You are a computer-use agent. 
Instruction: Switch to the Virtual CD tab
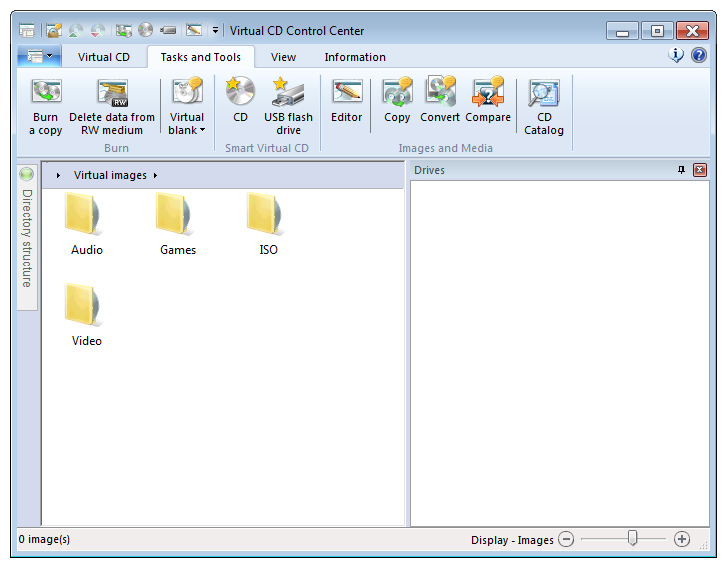[104, 57]
